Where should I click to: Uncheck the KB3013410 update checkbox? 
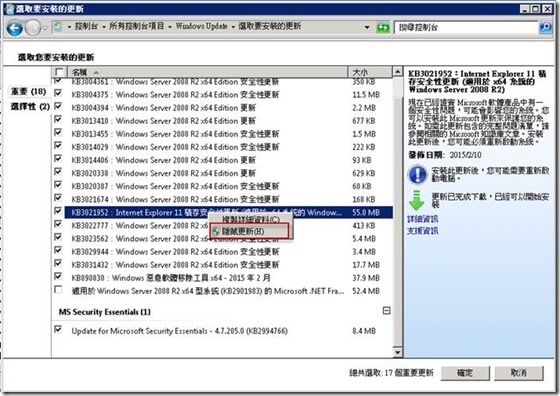click(58, 119)
